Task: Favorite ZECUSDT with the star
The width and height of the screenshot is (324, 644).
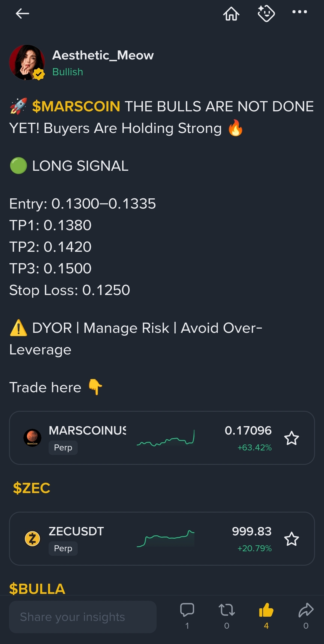Action: pyautogui.click(x=291, y=539)
